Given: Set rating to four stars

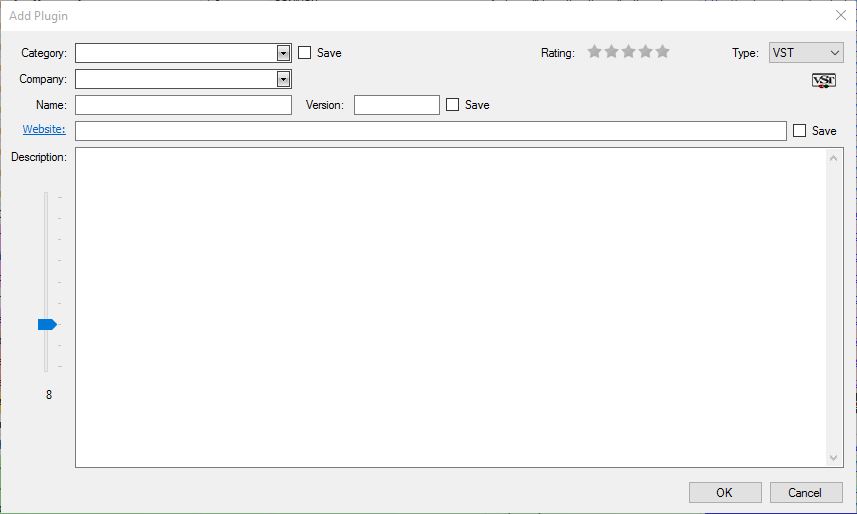Looking at the screenshot, I should 645,52.
